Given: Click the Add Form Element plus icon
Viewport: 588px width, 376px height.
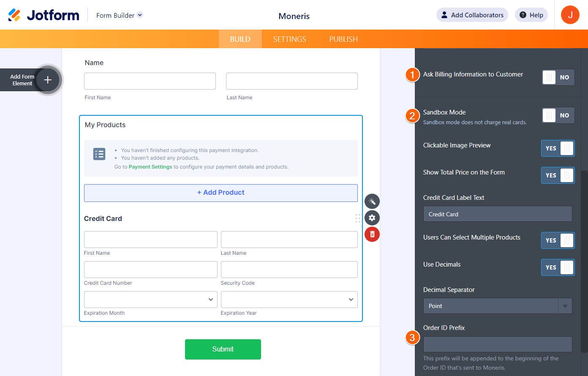Looking at the screenshot, I should (x=48, y=80).
